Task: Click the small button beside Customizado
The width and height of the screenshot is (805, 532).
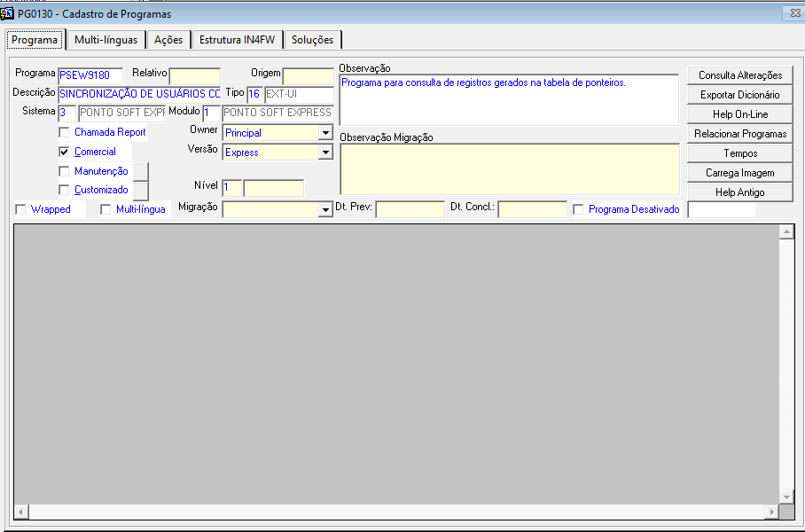Action: [141, 191]
